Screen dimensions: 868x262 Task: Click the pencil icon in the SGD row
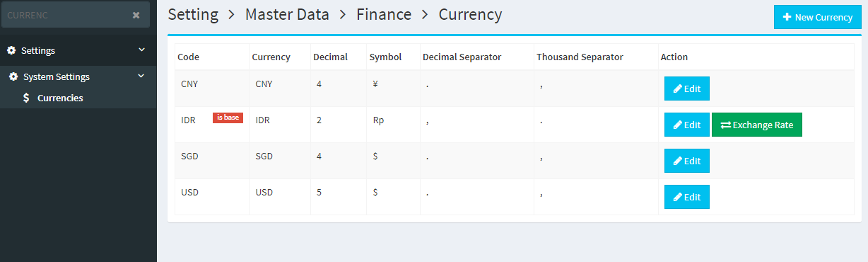tap(677, 161)
